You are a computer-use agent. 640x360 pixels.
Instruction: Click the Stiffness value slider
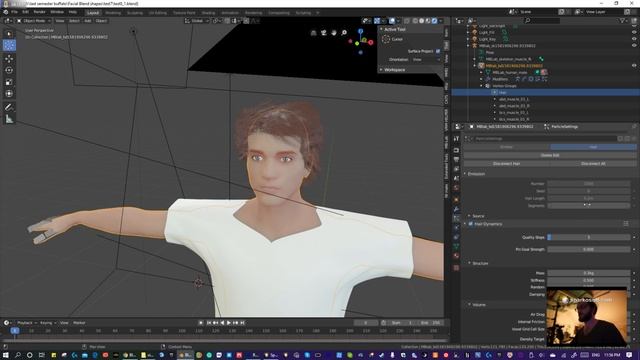tap(589, 280)
